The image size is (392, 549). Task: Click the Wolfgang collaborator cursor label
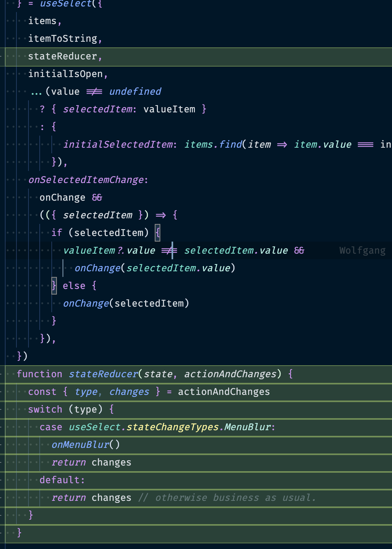(x=362, y=250)
